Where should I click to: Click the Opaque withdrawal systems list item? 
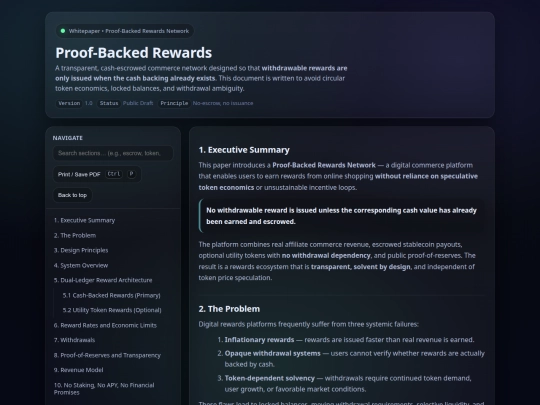coord(351,359)
